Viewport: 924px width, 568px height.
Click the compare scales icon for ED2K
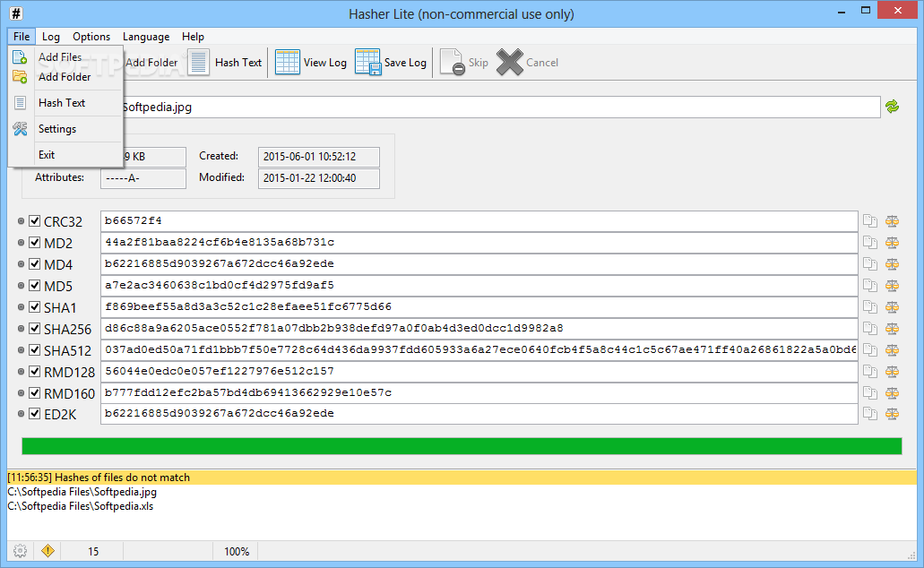point(892,414)
